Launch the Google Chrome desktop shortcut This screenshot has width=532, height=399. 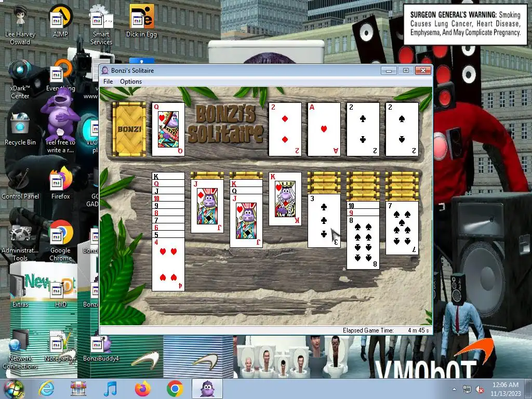(x=60, y=242)
